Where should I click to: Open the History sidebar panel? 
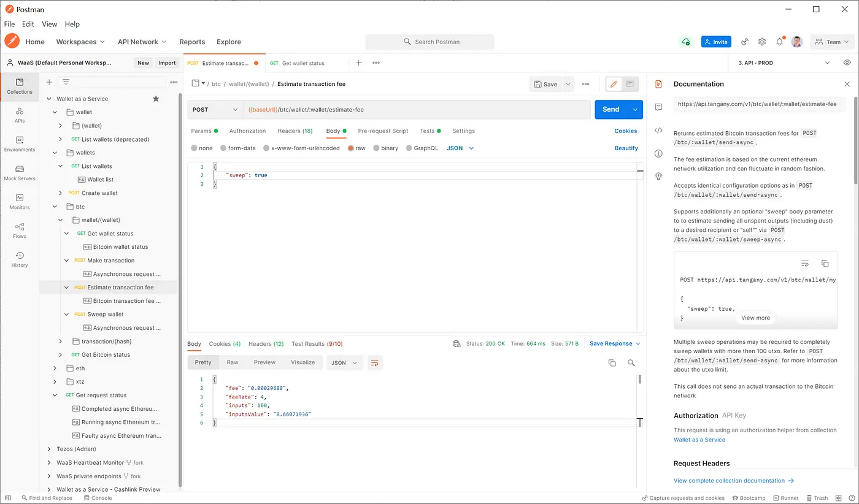pos(20,259)
